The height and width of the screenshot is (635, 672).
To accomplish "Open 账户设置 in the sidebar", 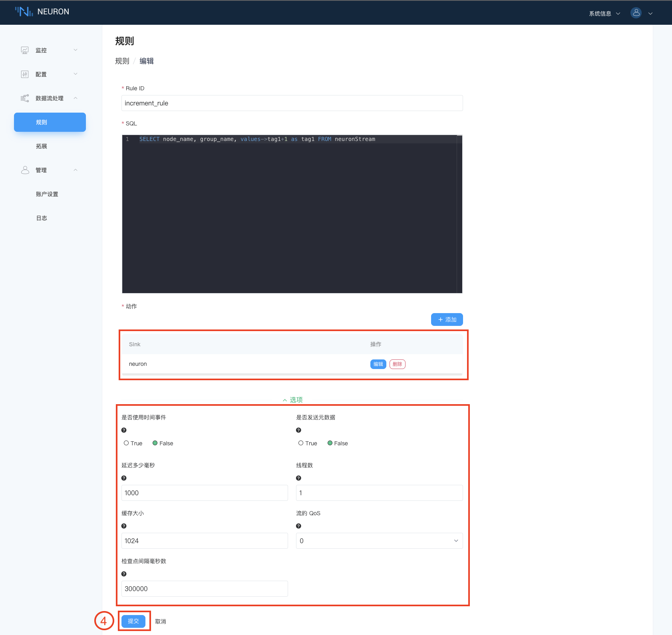I will (x=47, y=194).
